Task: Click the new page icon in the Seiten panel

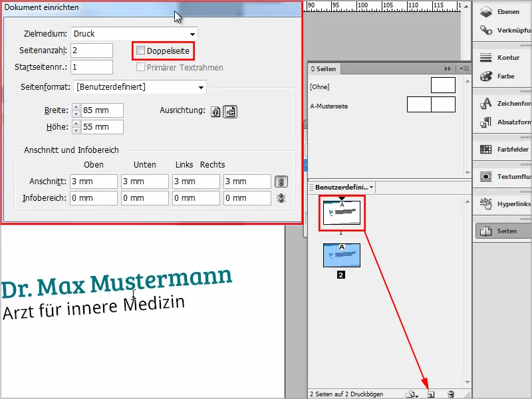Action: click(x=431, y=394)
